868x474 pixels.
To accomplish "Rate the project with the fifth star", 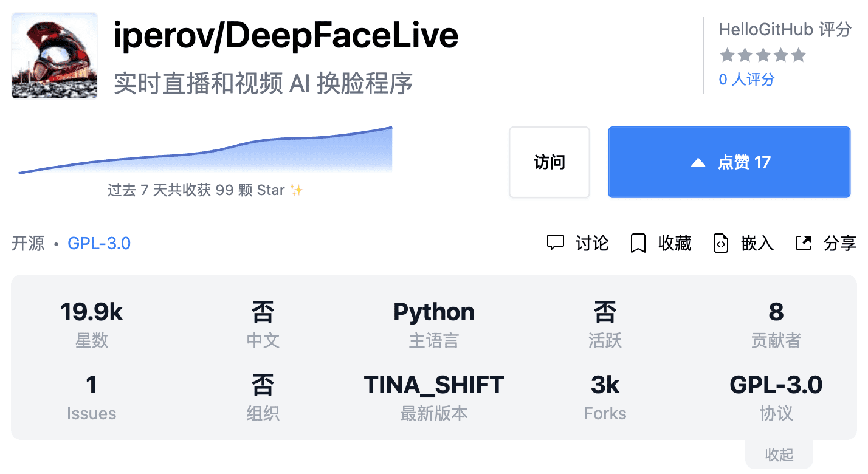I will point(799,56).
